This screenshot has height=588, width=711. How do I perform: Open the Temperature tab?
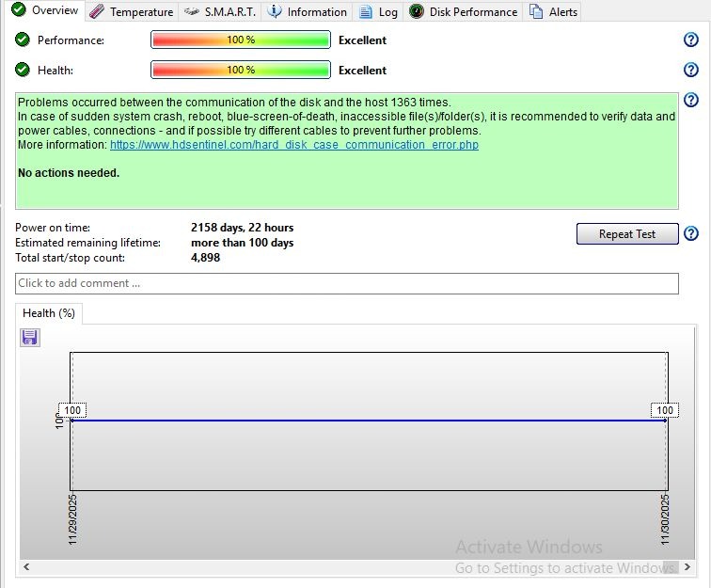[131, 12]
